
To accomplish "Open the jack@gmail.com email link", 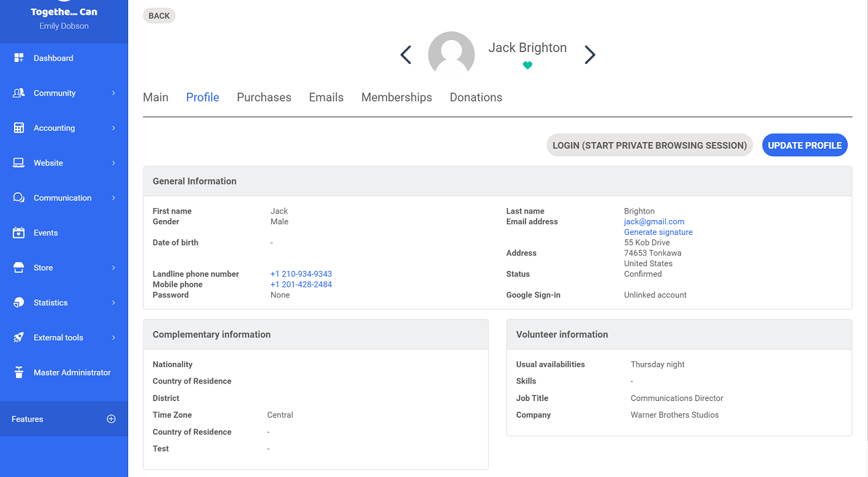I will click(654, 221).
